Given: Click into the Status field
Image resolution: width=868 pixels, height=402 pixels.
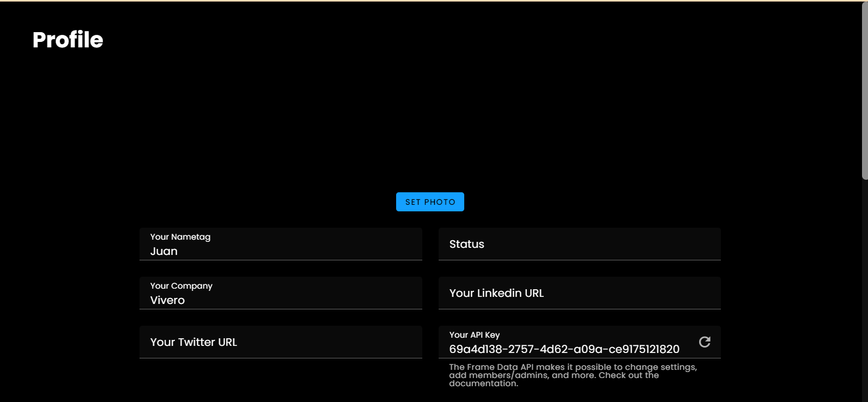Looking at the screenshot, I should (x=579, y=245).
